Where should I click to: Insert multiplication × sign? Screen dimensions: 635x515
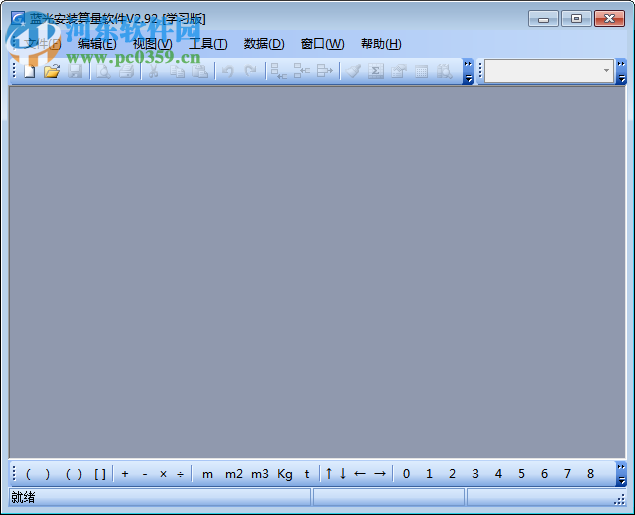pos(164,474)
